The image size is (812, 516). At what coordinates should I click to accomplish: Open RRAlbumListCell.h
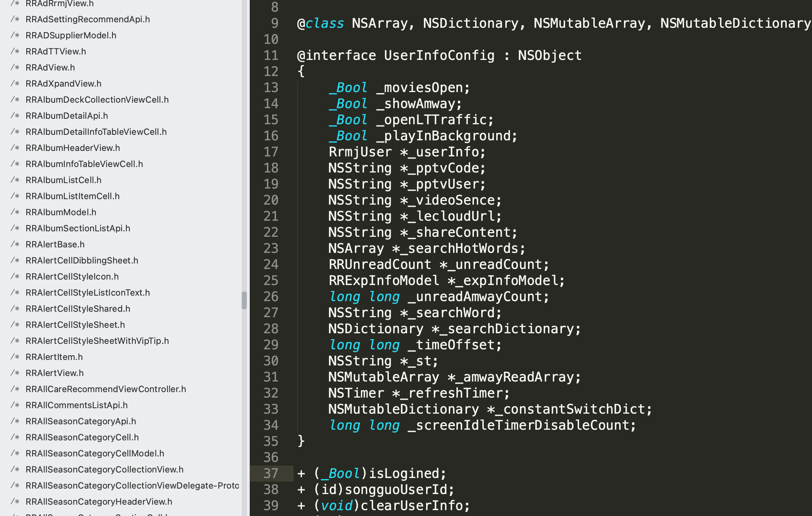coord(64,180)
